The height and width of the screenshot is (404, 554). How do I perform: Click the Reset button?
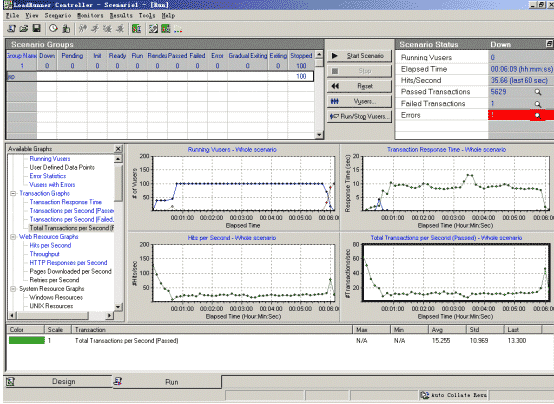[359, 86]
